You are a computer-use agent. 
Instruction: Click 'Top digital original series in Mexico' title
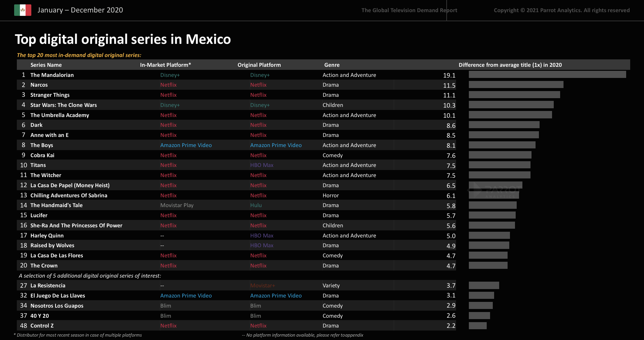click(123, 39)
